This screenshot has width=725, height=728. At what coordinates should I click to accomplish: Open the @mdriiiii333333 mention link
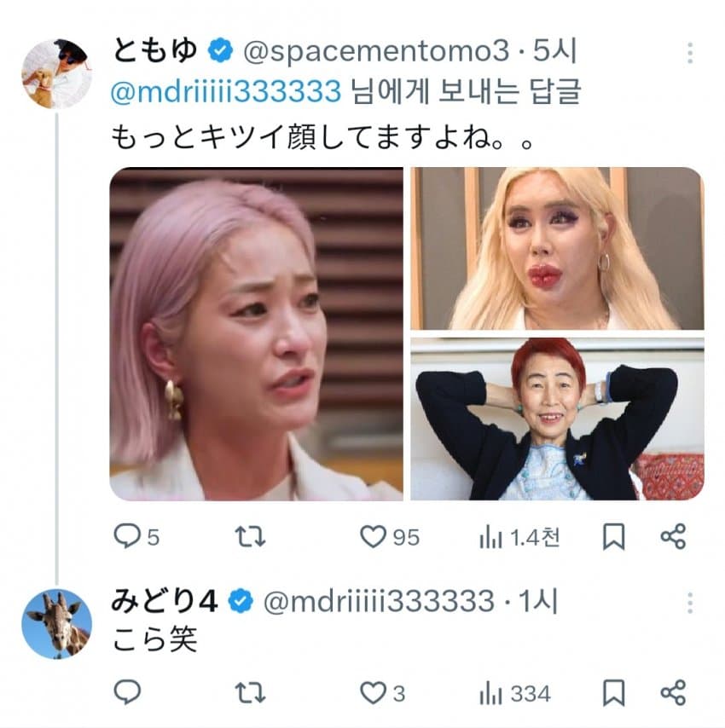[228, 90]
